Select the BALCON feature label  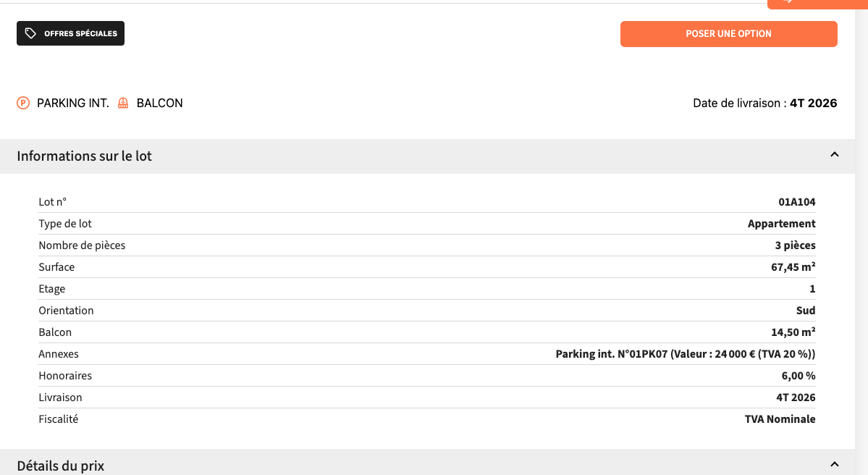(x=159, y=103)
